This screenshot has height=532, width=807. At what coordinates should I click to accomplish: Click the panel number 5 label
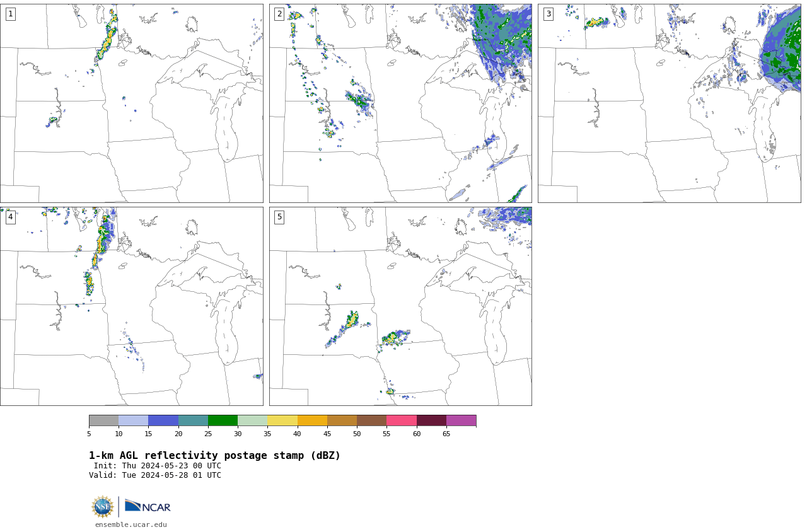(279, 217)
